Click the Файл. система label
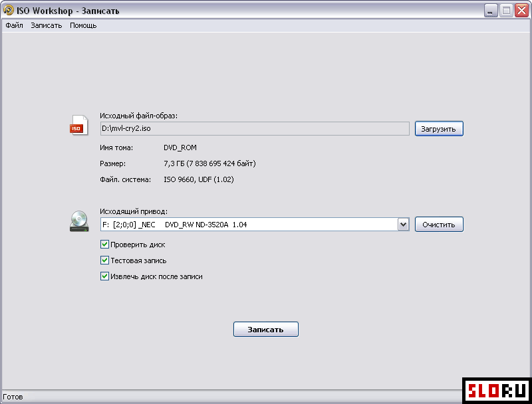Image resolution: width=532 pixels, height=404 pixels. coord(125,179)
